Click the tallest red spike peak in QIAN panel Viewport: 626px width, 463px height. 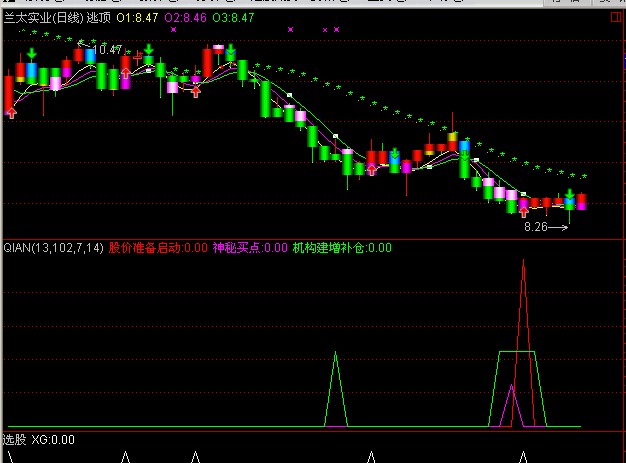tap(523, 260)
